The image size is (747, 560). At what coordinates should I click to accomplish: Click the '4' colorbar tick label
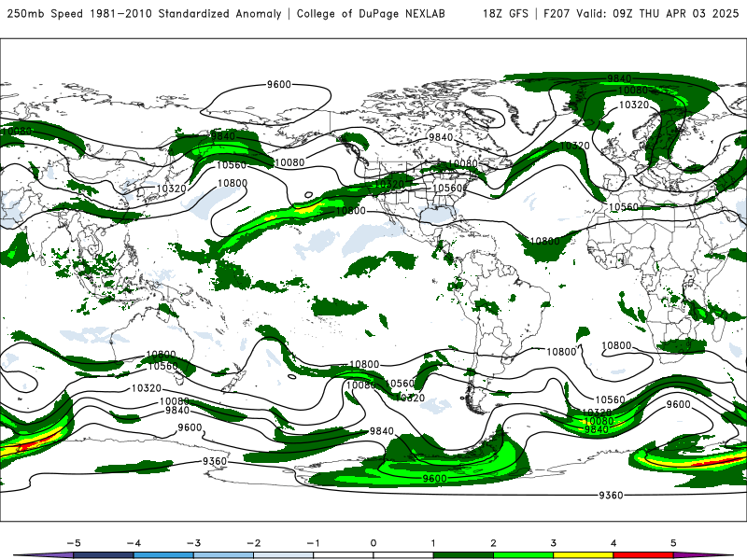pyautogui.click(x=613, y=543)
